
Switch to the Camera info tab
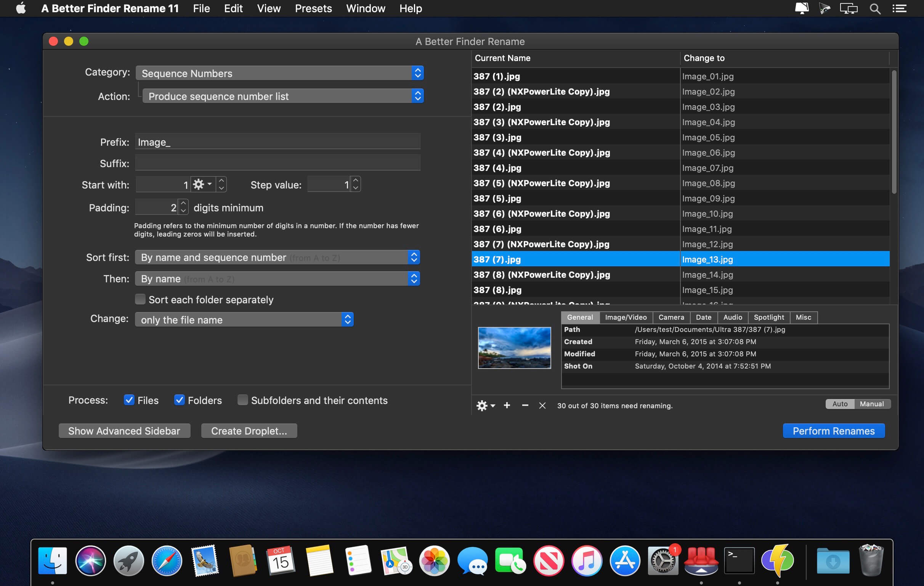coord(671,317)
